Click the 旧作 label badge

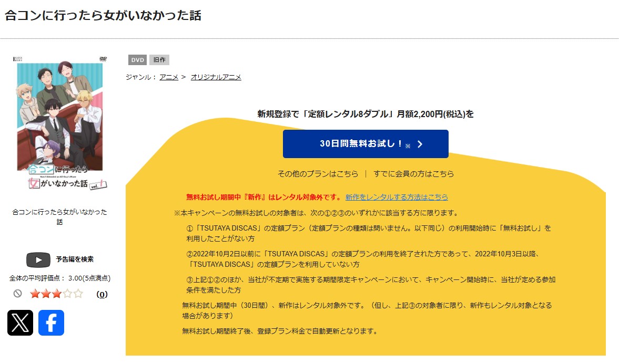point(159,60)
